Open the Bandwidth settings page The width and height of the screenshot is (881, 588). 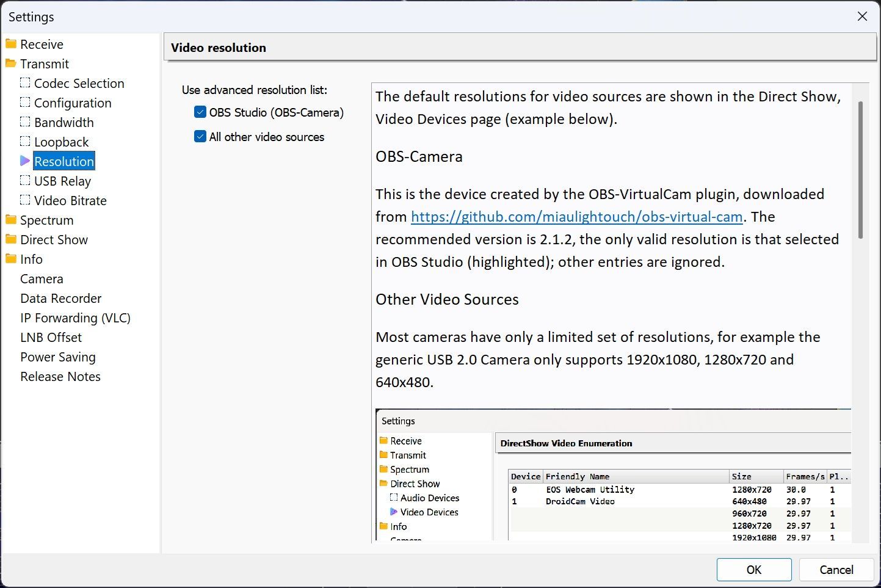pos(64,122)
